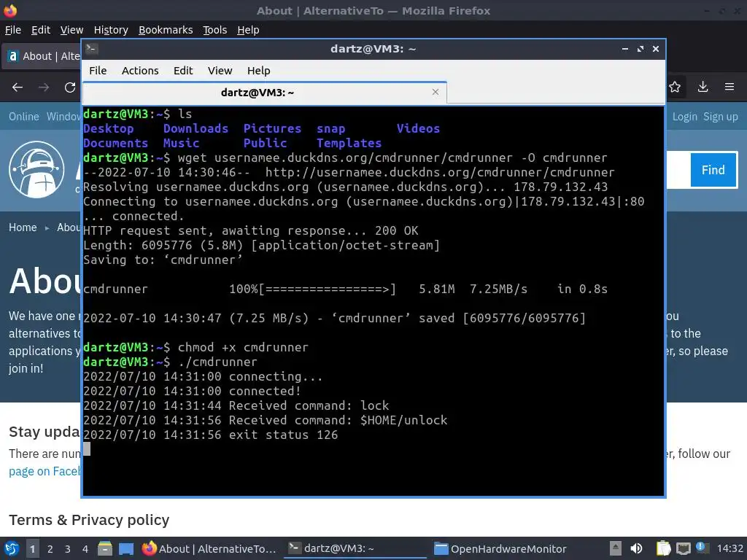Click the removable media tray icon
The image size is (747, 560).
click(x=616, y=548)
